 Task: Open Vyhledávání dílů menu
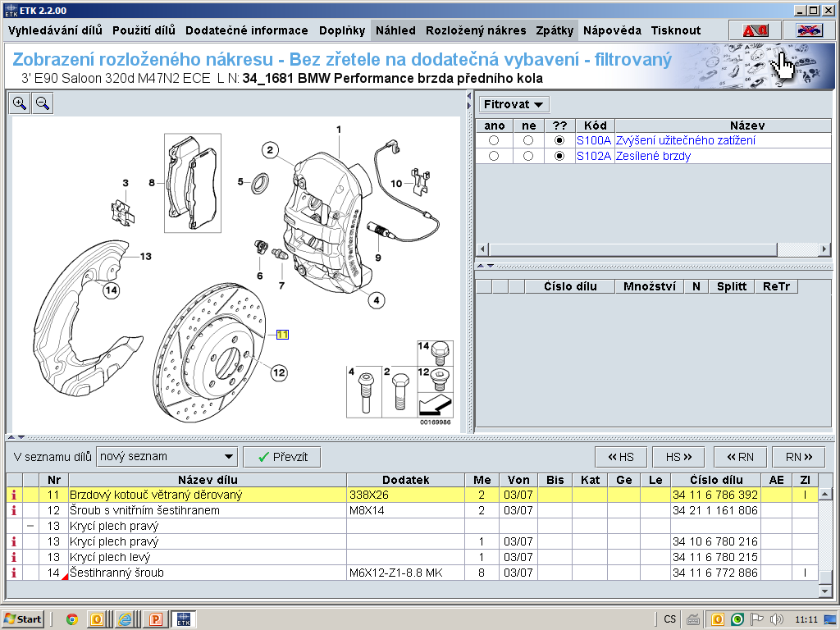point(55,30)
